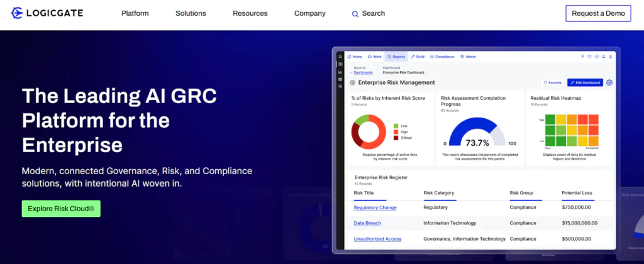The width and height of the screenshot is (644, 264).
Task: Click Request a Demo button
Action: (x=598, y=13)
